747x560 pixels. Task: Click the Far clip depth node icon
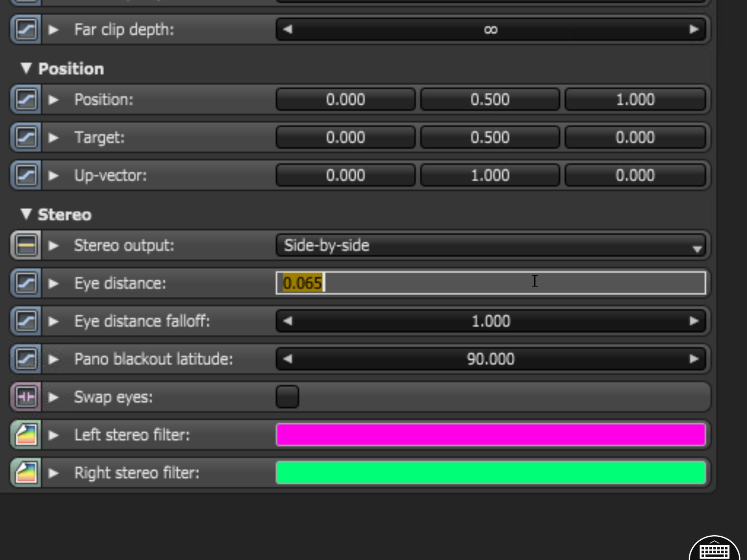[x=26, y=29]
